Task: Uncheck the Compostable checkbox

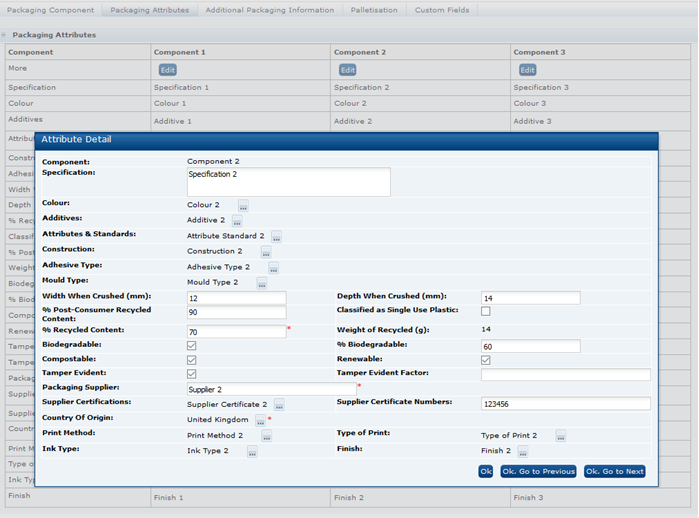Action: [x=192, y=360]
